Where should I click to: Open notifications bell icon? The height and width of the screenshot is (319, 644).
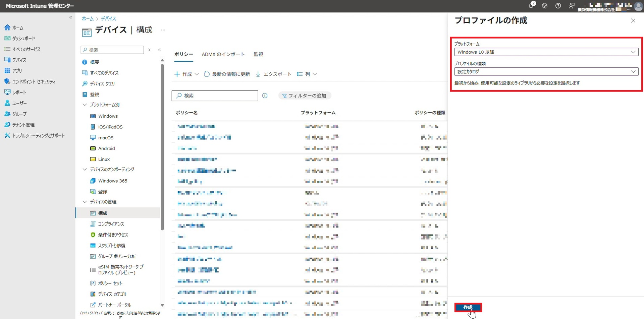(x=531, y=6)
